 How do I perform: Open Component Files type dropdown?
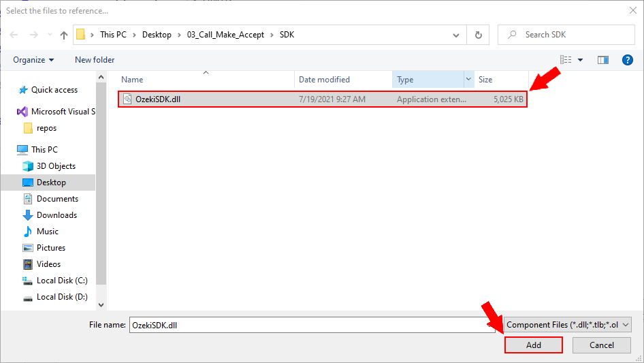568,325
